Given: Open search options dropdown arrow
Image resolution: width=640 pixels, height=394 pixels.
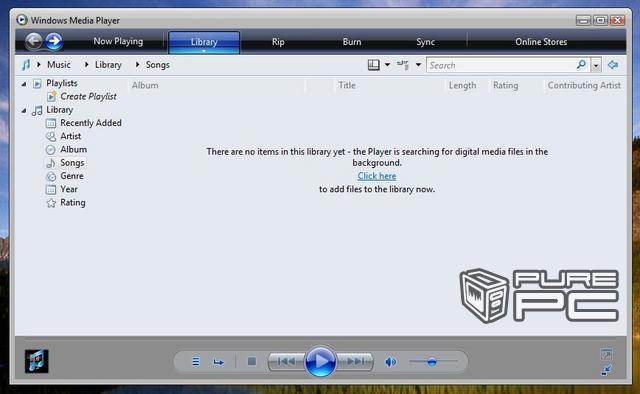Looking at the screenshot, I should pos(596,65).
